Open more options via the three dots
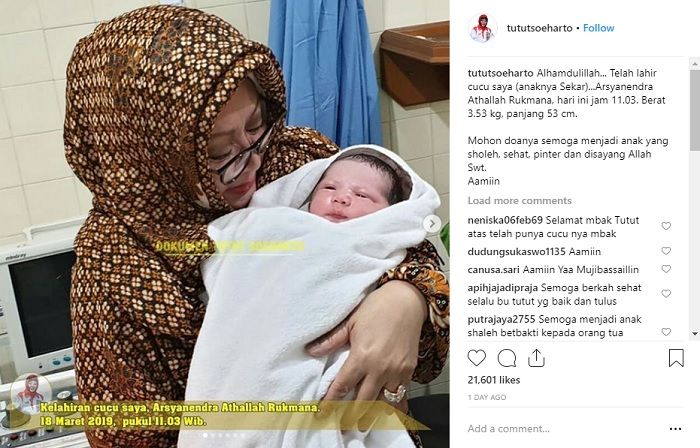The width and height of the screenshot is (700, 448). [x=675, y=429]
